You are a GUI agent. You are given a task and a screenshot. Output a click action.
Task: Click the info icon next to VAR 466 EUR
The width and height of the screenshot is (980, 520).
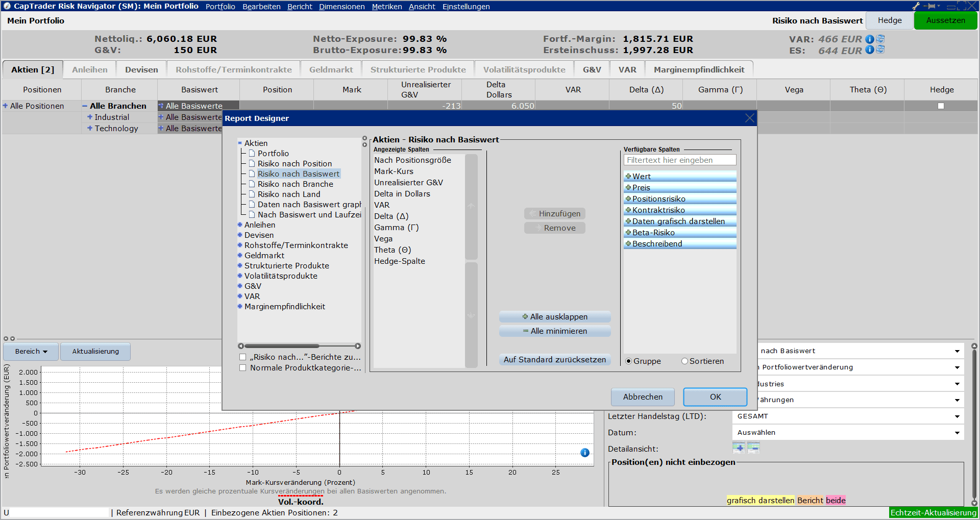pos(870,39)
